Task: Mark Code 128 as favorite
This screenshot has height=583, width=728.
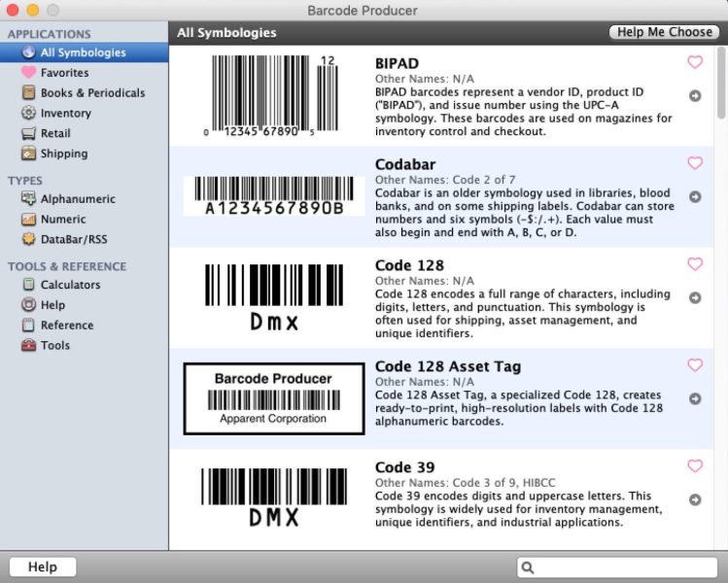Action: (695, 263)
